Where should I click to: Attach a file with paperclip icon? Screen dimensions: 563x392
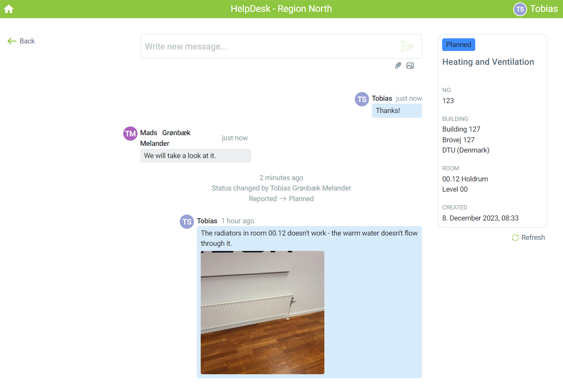[x=398, y=66]
